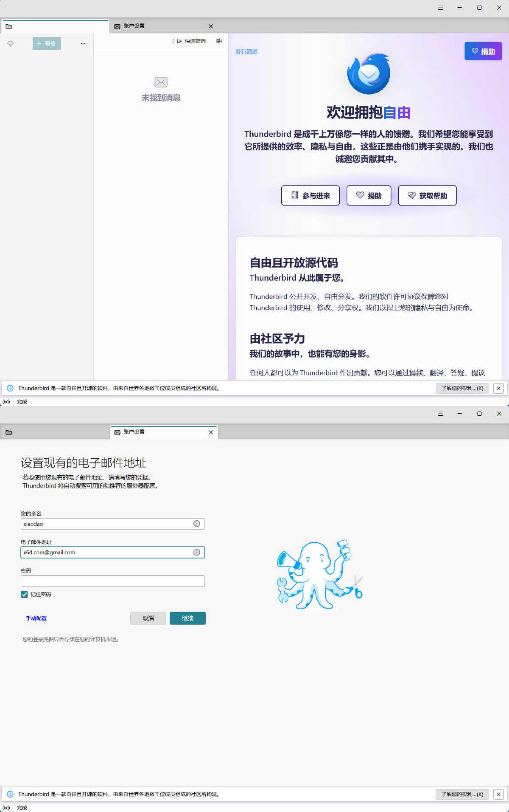The image size is (509, 812).
Task: Click the info icon beside the email address field
Action: point(197,553)
